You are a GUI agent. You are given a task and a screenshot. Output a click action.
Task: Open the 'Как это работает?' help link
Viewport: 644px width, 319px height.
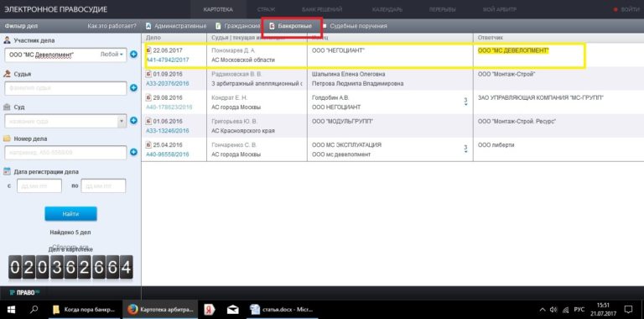[x=112, y=26]
